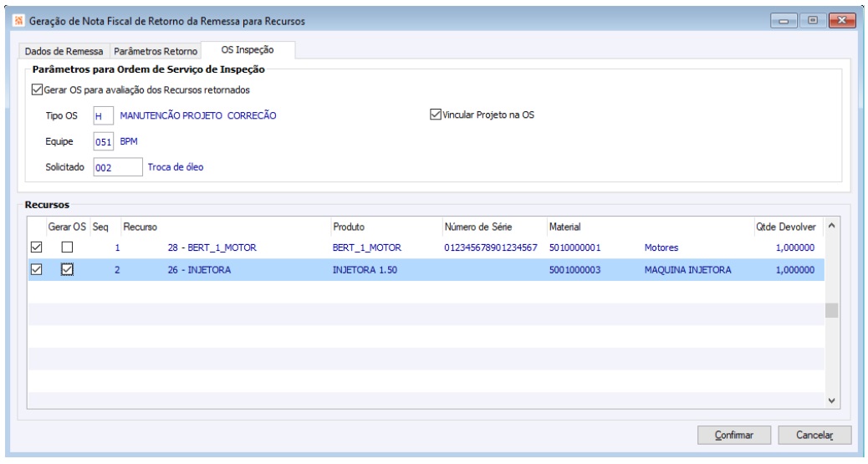
Task: Uncheck Vincular Projeto na OS
Action: point(434,115)
